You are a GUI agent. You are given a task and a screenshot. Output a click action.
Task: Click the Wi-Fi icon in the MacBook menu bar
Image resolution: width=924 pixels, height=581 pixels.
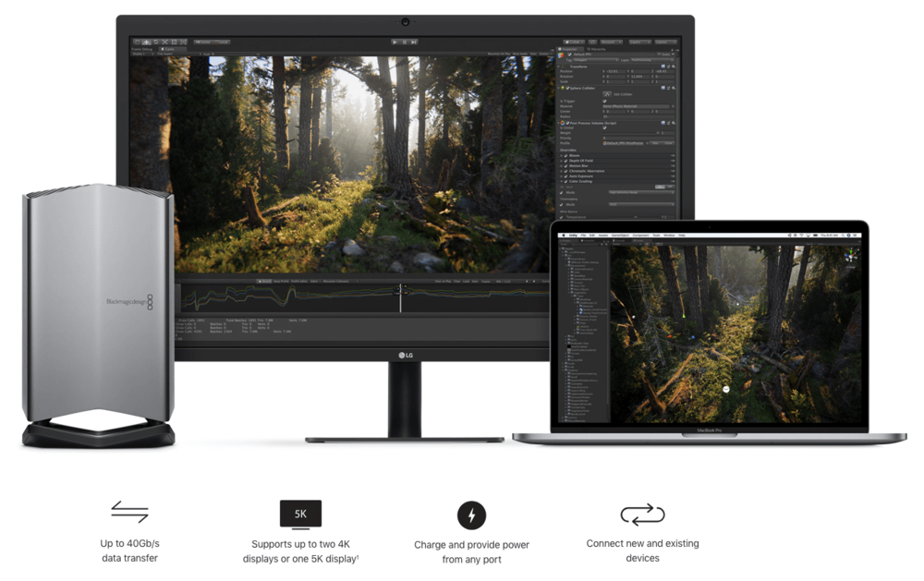800,235
